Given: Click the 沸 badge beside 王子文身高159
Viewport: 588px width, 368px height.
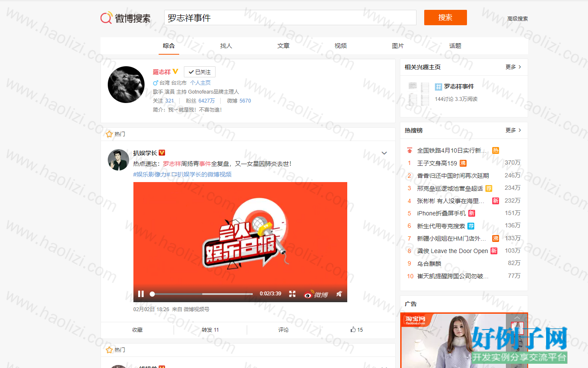Looking at the screenshot, I should pos(463,163).
